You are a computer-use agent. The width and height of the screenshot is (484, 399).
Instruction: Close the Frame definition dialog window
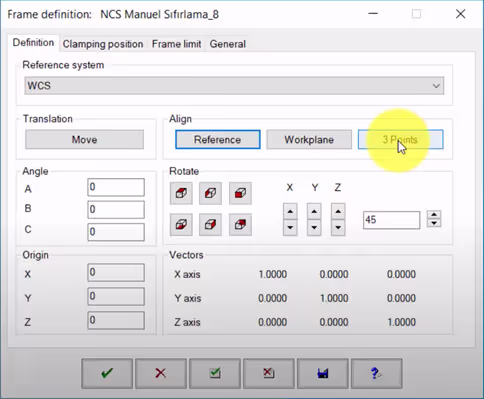(x=460, y=14)
